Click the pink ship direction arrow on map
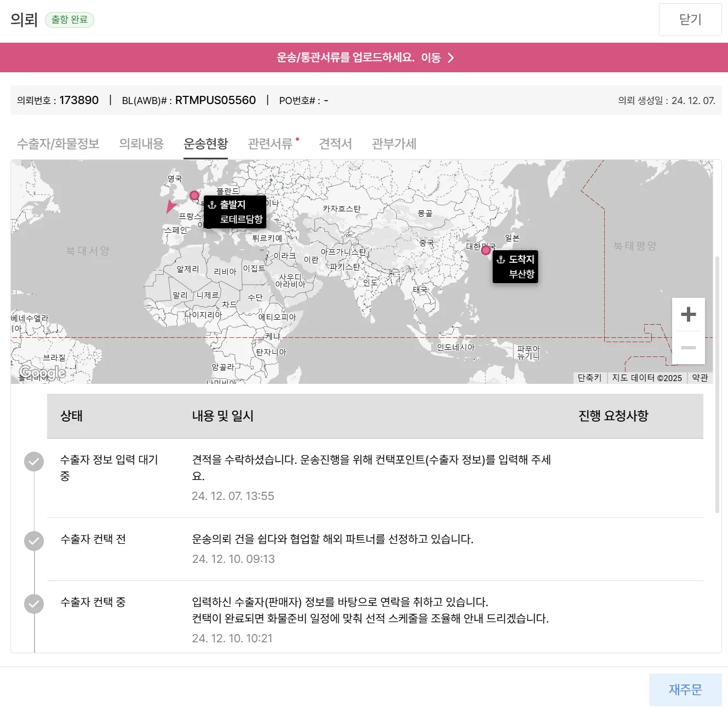Image resolution: width=728 pixels, height=708 pixels. pos(171,206)
